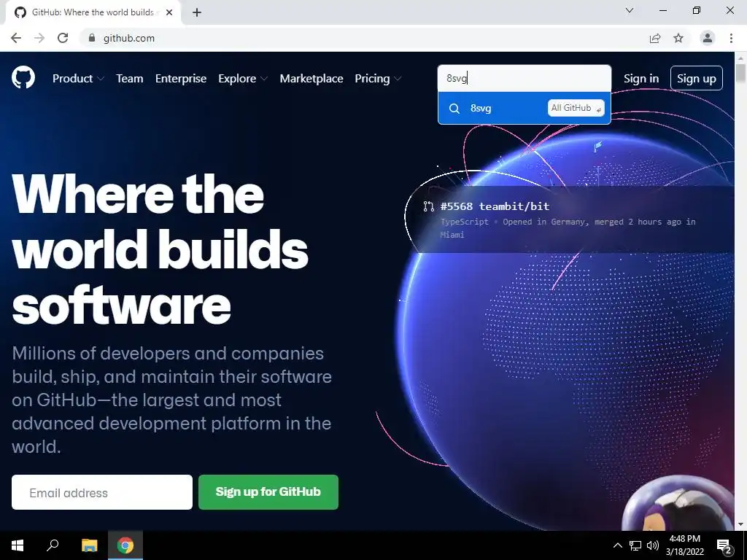Click the Email address input field

102,492
